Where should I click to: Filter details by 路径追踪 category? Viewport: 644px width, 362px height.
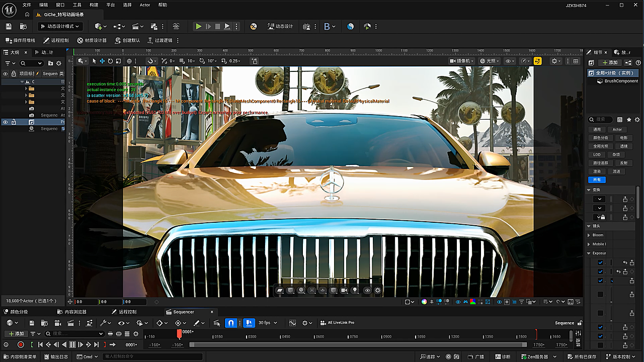coord(600,163)
